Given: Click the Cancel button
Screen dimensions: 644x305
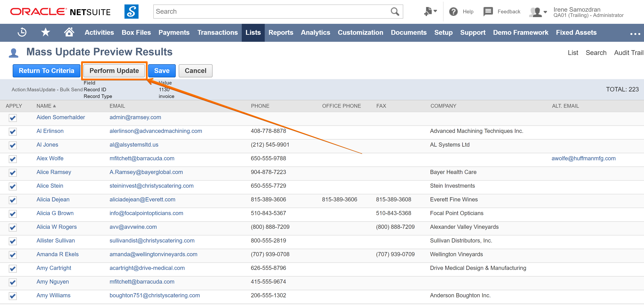Looking at the screenshot, I should click(195, 71).
